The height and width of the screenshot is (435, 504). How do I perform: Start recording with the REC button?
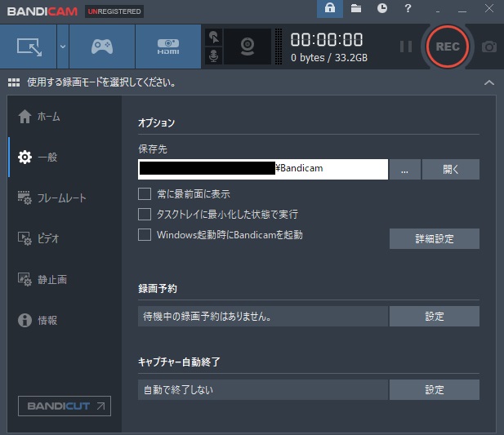point(447,47)
